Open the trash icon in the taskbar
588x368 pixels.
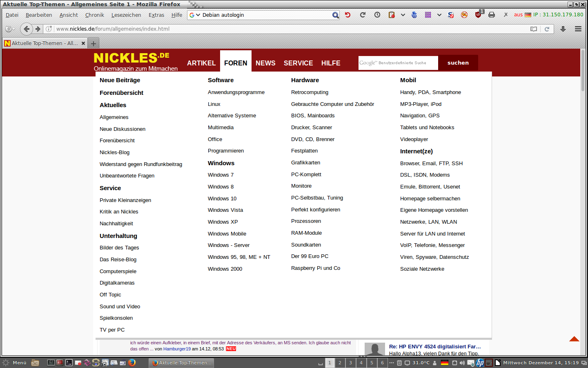(399, 363)
